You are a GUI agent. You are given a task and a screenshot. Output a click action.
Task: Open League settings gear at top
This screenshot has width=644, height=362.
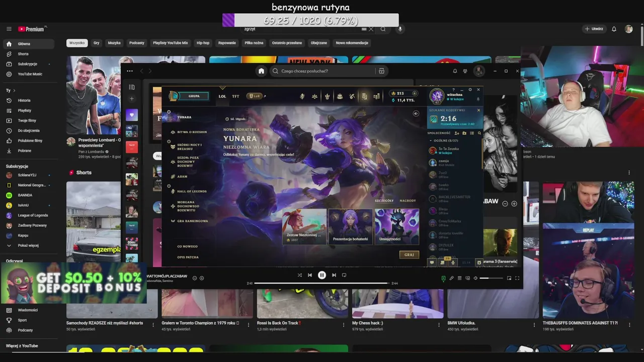tap(470, 89)
